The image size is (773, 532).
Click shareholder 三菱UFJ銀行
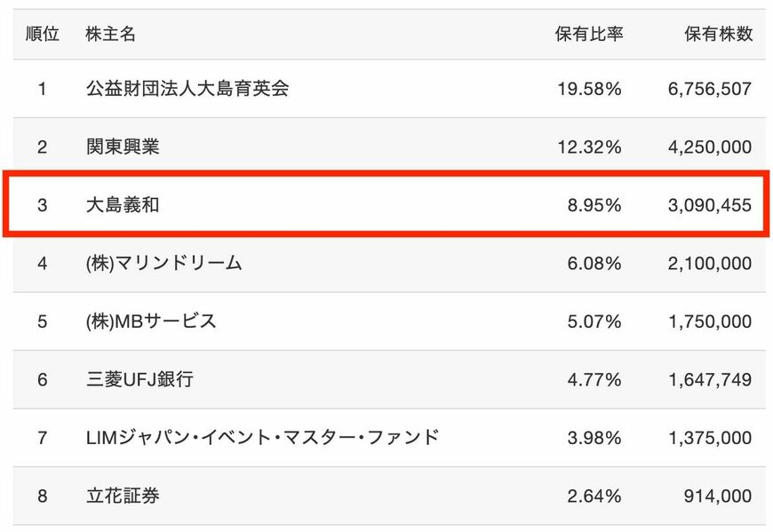[x=139, y=380]
